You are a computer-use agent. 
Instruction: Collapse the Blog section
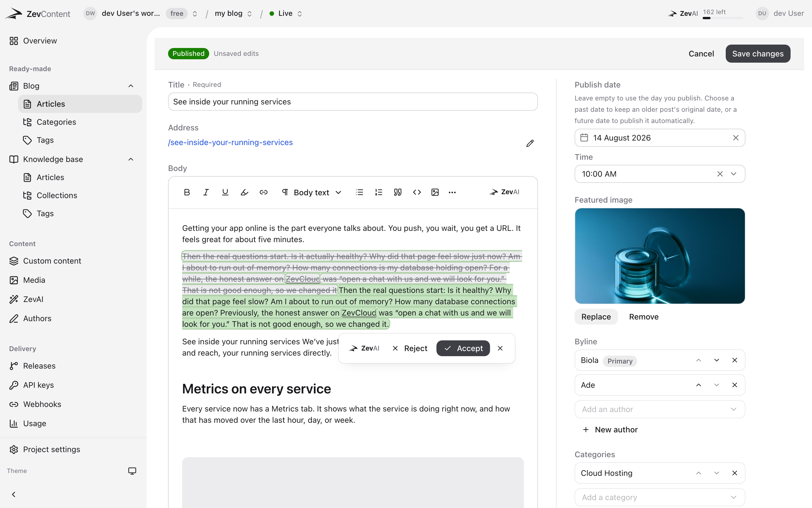click(131, 86)
